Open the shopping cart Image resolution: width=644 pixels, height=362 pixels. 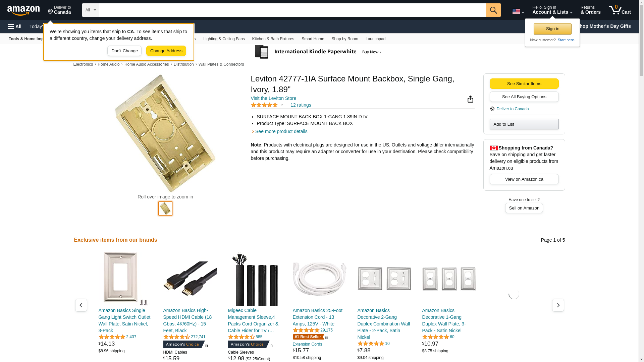(x=620, y=10)
